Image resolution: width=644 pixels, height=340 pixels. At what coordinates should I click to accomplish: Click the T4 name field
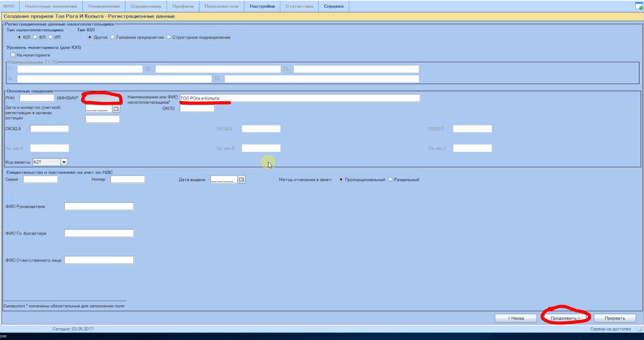coord(115,79)
